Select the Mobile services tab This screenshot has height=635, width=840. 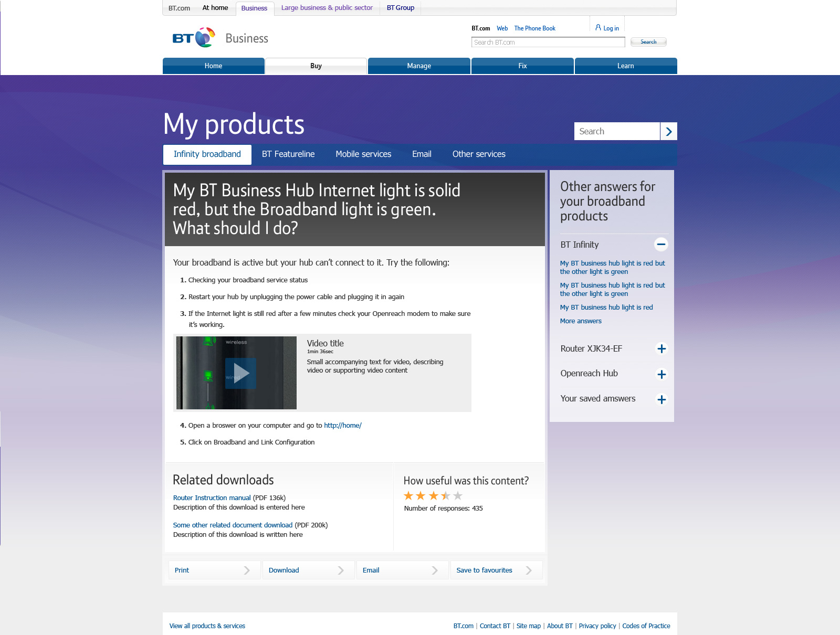tap(363, 154)
